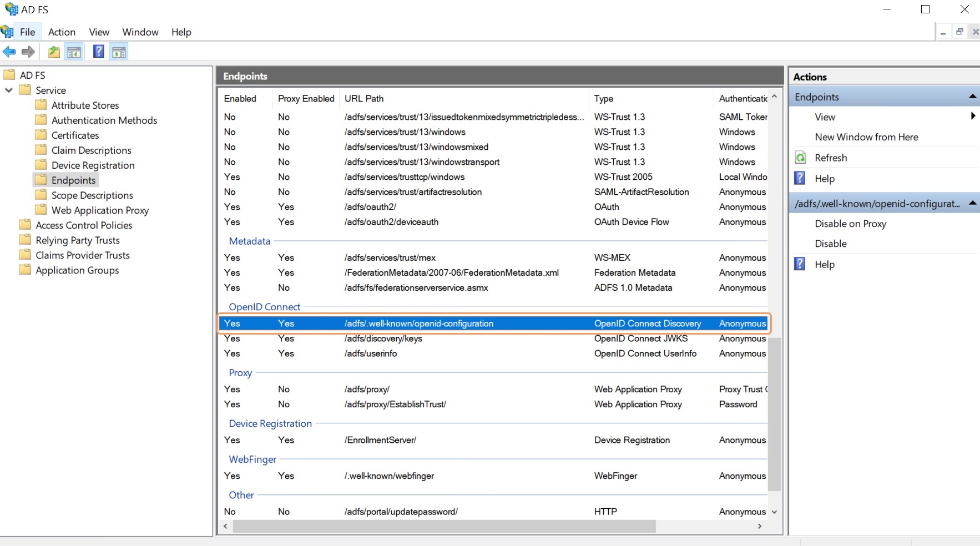Image resolution: width=980 pixels, height=546 pixels.
Task: Toggle the Show/Hide Console Tree toolbar icon
Action: point(74,52)
